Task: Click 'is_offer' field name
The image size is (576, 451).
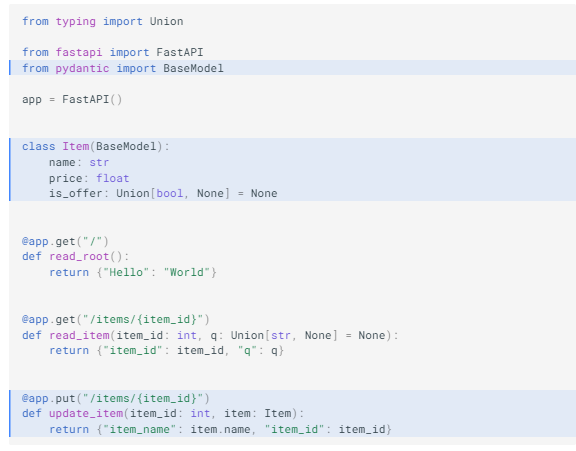Action: pos(76,194)
